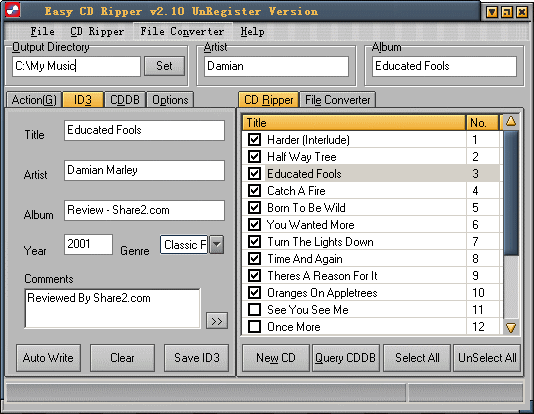Image resolution: width=534 pixels, height=414 pixels.
Task: Open the CD Ripper menu
Action: [97, 32]
